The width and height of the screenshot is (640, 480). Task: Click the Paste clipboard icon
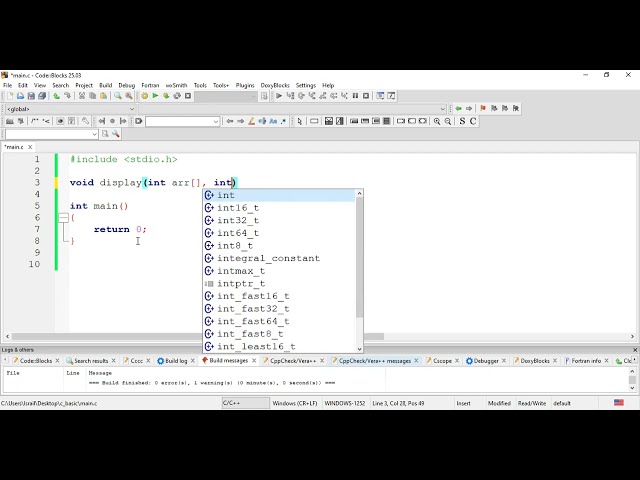point(104,96)
